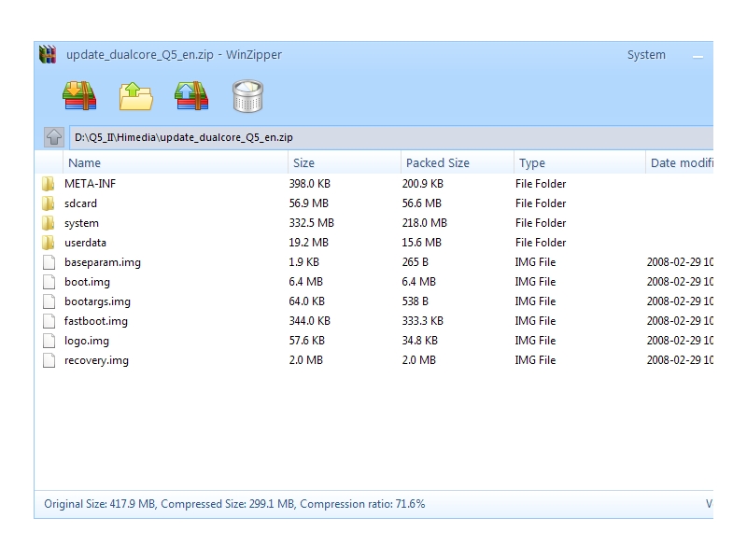Select the recovery.img file name
Screen dimensions: 747x560
(x=96, y=361)
